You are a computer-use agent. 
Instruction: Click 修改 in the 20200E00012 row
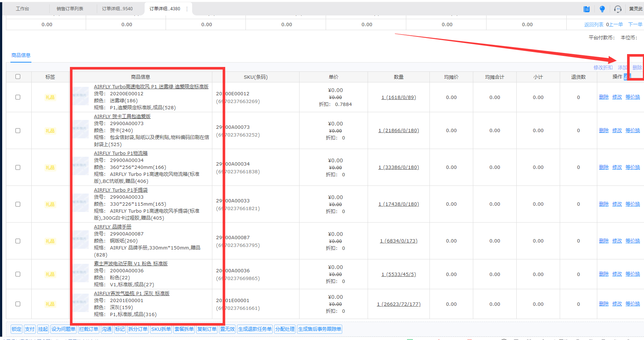[x=617, y=97]
